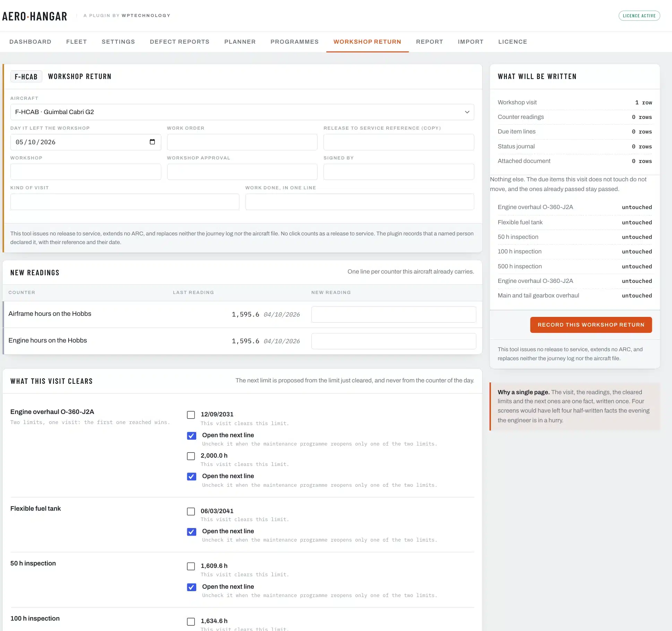The width and height of the screenshot is (672, 631).
Task: Uncheck Open the next line under 2,000.0 h
Action: (x=191, y=476)
